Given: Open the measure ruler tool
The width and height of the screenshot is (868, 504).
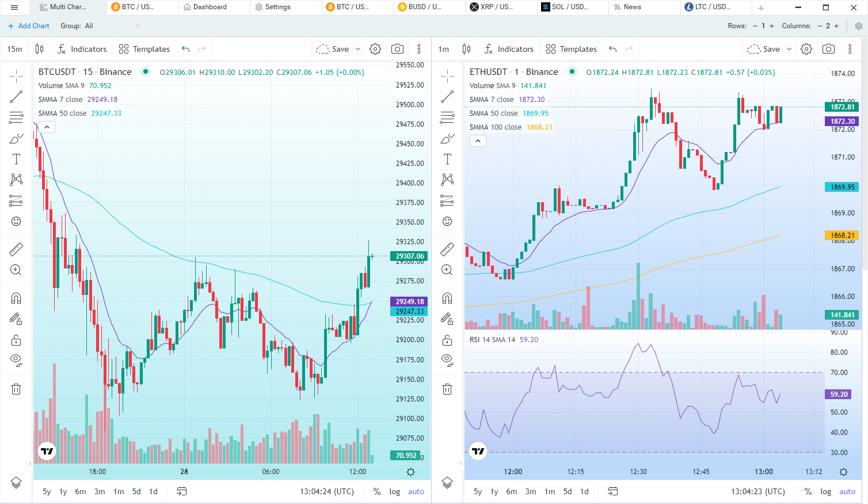Looking at the screenshot, I should tap(16, 249).
